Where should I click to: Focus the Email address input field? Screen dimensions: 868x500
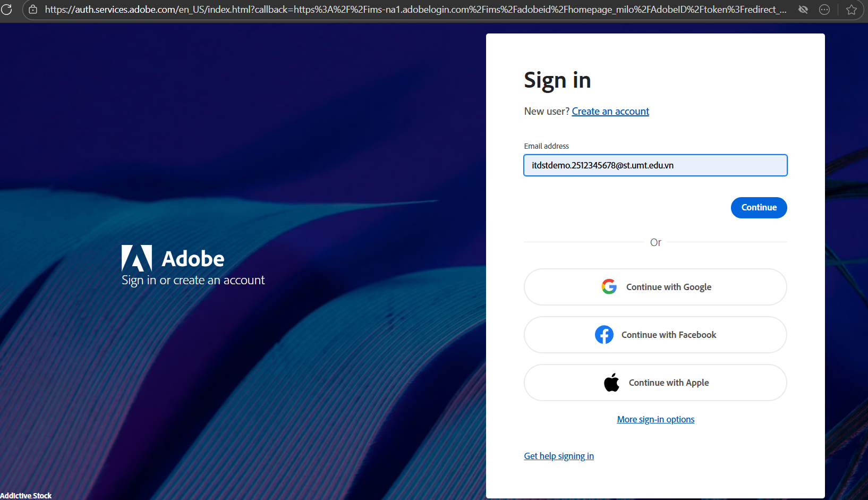[655, 165]
